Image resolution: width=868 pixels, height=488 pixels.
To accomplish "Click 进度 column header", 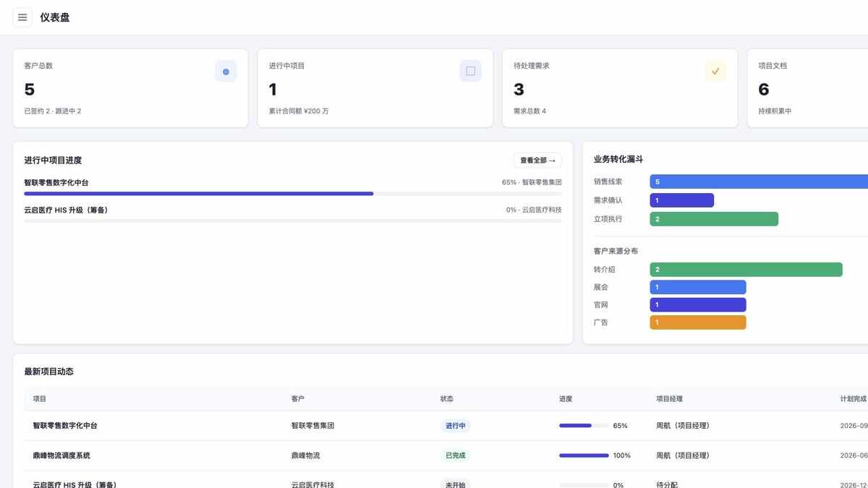I will click(x=566, y=399).
